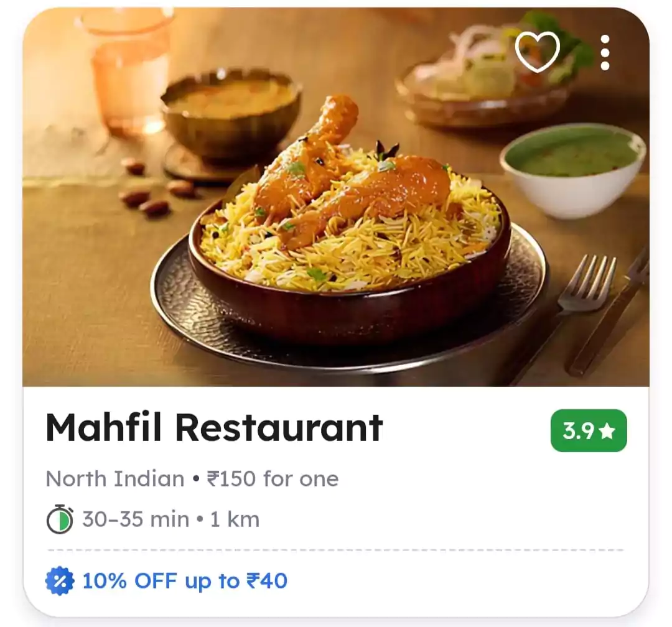Image resolution: width=672 pixels, height=627 pixels.
Task: Select the North Indian cuisine label
Action: point(115,479)
